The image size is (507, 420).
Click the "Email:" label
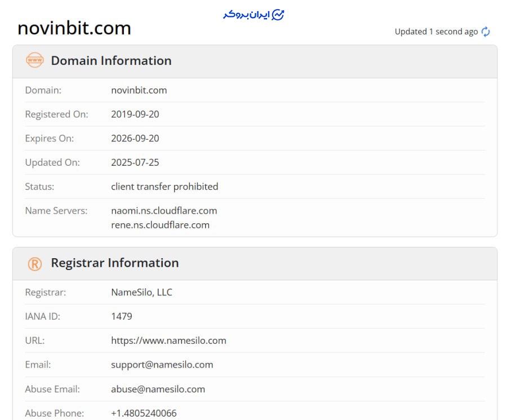coord(38,365)
